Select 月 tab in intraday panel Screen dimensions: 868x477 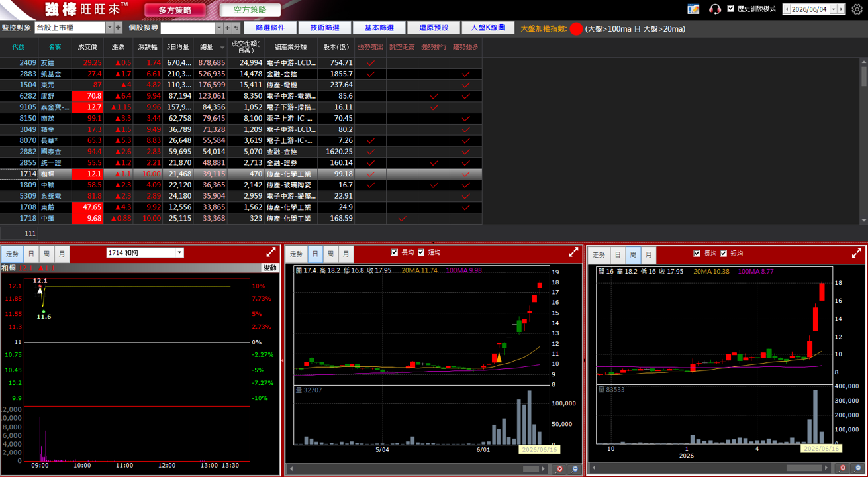click(62, 254)
